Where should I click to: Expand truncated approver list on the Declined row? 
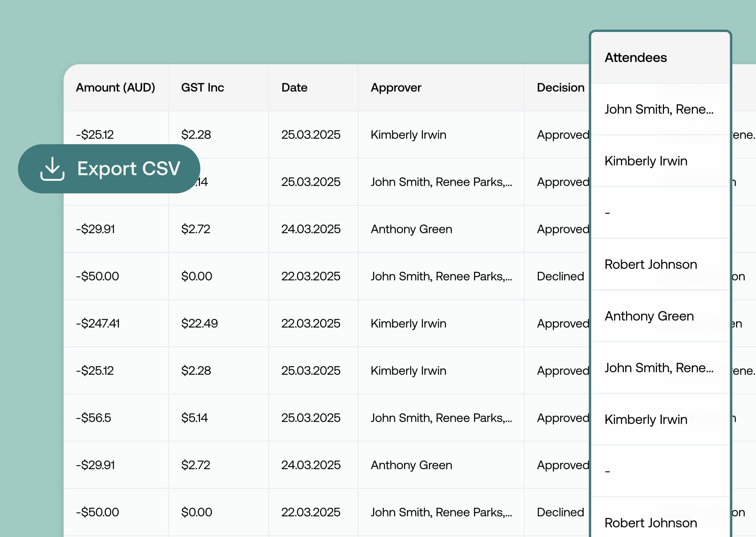coord(441,276)
